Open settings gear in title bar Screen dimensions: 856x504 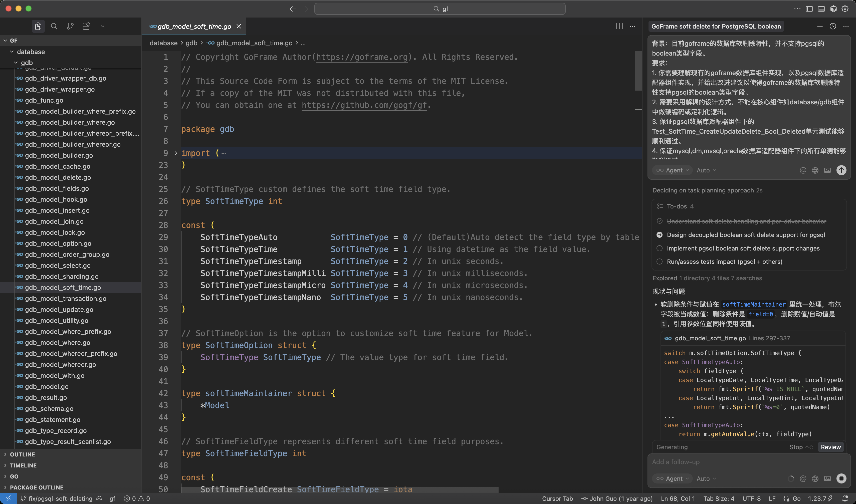[845, 9]
